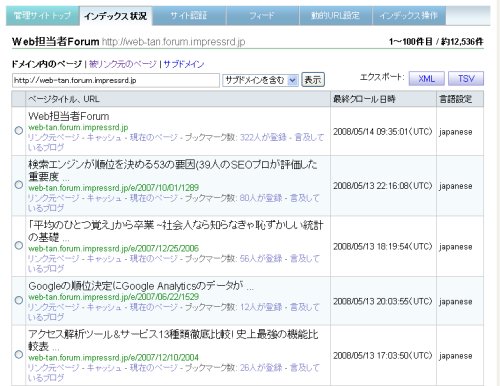
Task: Click crawl date 2008/05/13 22:16:08 (UTC)
Action: pos(383,186)
